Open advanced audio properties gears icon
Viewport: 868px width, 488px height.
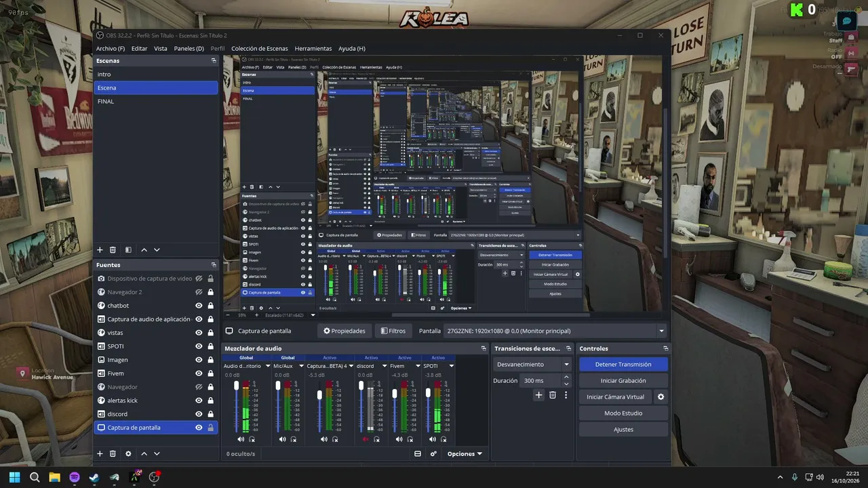pyautogui.click(x=433, y=454)
